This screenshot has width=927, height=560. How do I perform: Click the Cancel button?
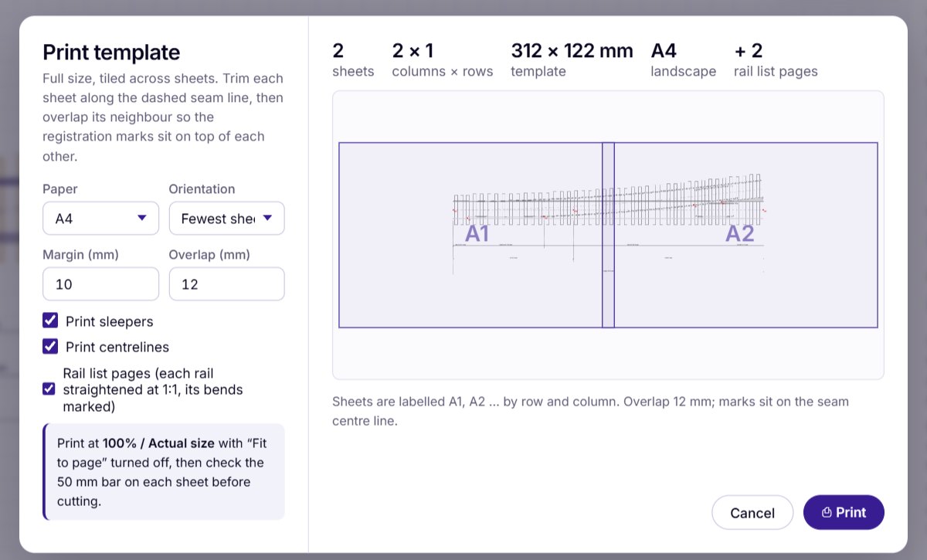point(752,512)
